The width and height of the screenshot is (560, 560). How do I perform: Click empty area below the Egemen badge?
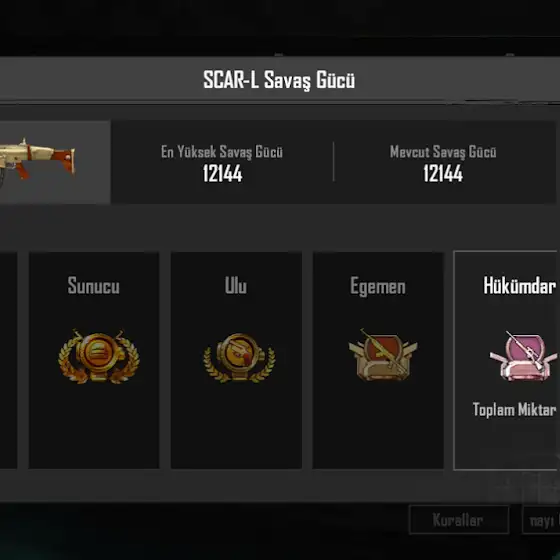click(x=378, y=425)
